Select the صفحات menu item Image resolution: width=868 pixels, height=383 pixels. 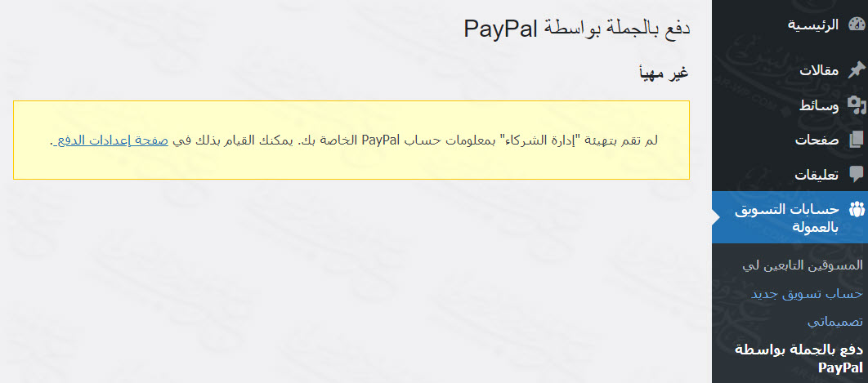pos(817,140)
